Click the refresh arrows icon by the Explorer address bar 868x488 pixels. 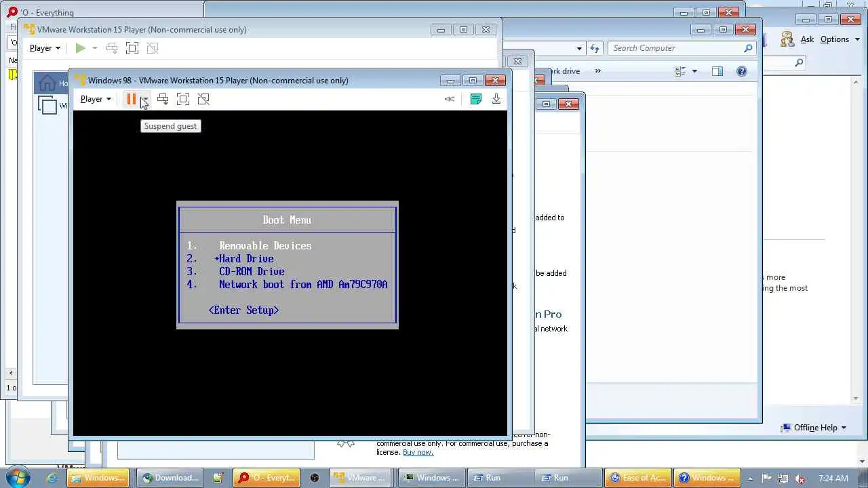595,48
